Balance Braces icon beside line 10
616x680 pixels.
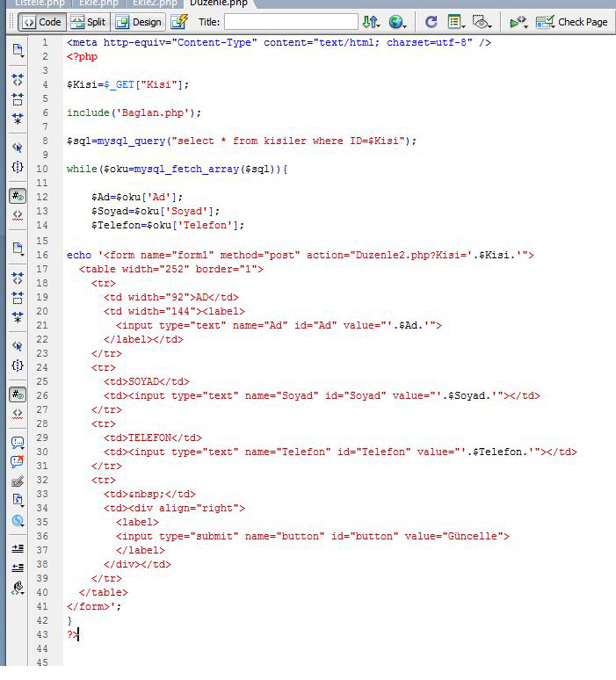coord(18,167)
